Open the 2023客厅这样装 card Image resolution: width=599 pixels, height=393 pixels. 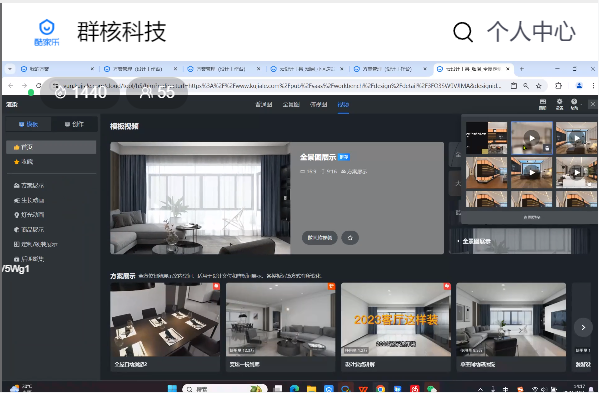click(396, 327)
